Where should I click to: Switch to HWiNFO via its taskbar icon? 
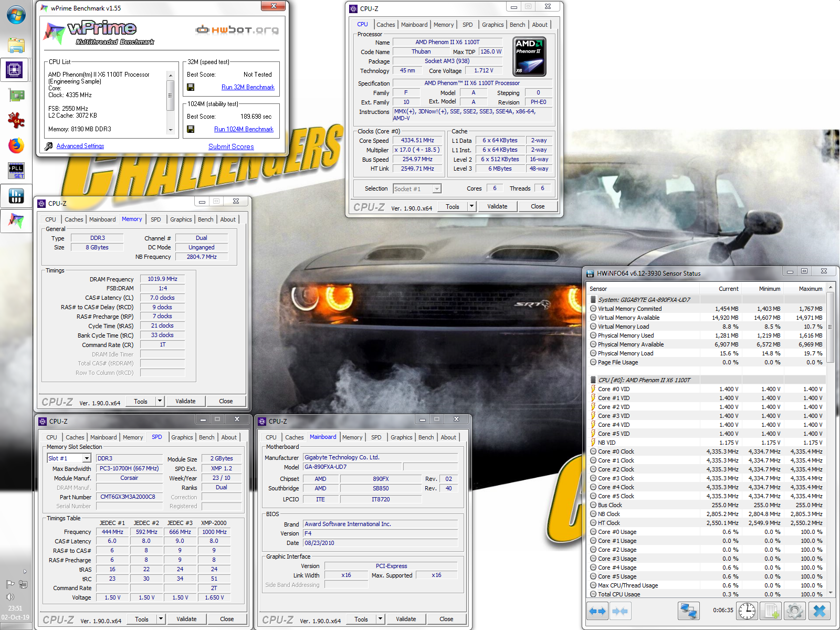coord(16,196)
